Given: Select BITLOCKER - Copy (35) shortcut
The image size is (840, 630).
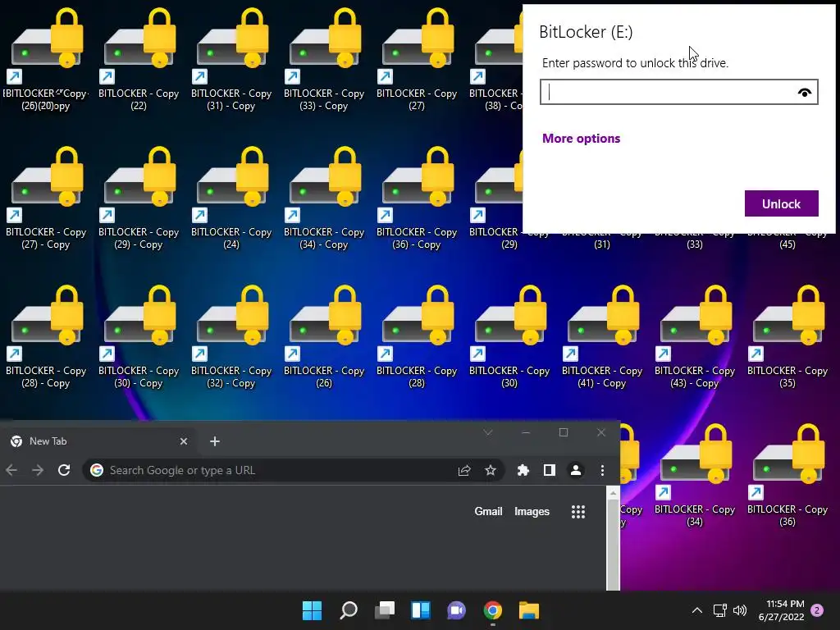Looking at the screenshot, I should 787,336.
